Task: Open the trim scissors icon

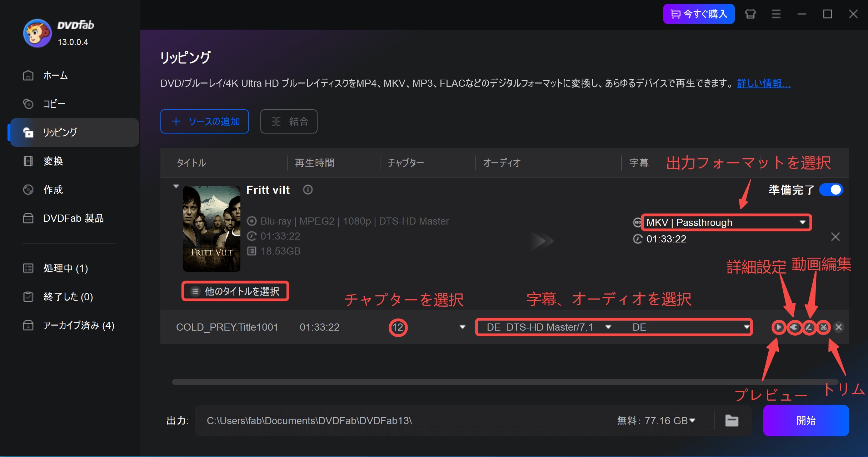Action: (823, 327)
